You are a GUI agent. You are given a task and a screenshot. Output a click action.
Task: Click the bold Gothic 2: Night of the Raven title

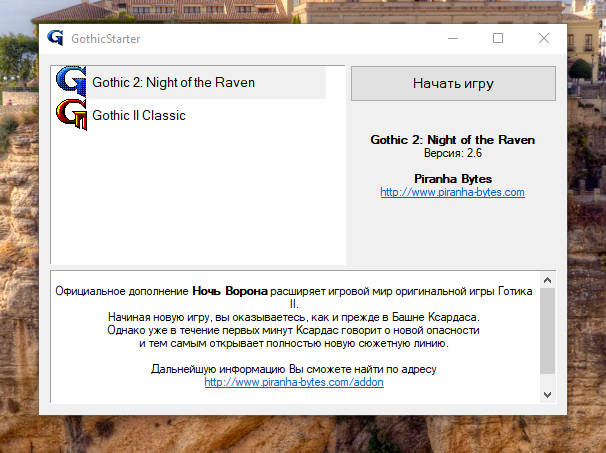pyautogui.click(x=453, y=140)
